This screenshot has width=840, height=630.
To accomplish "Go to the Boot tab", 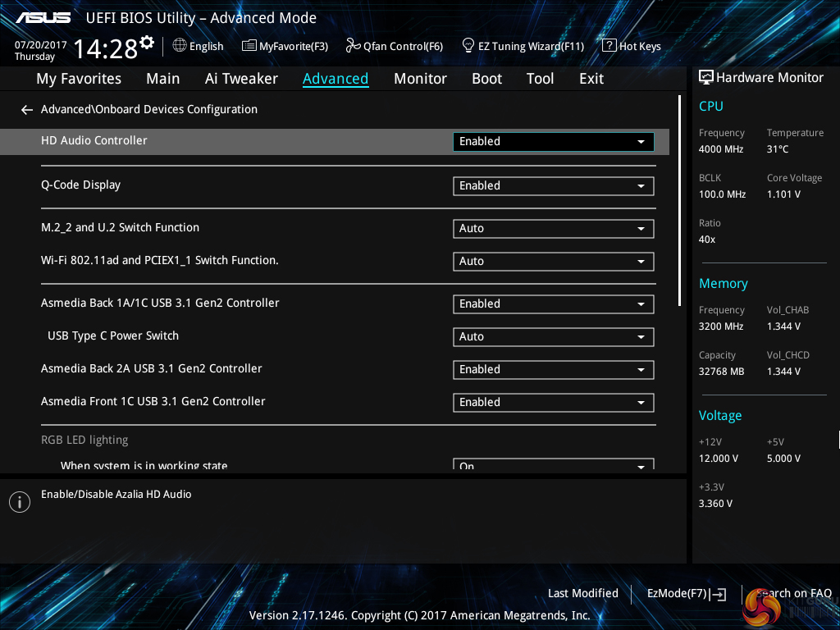I will [x=486, y=79].
